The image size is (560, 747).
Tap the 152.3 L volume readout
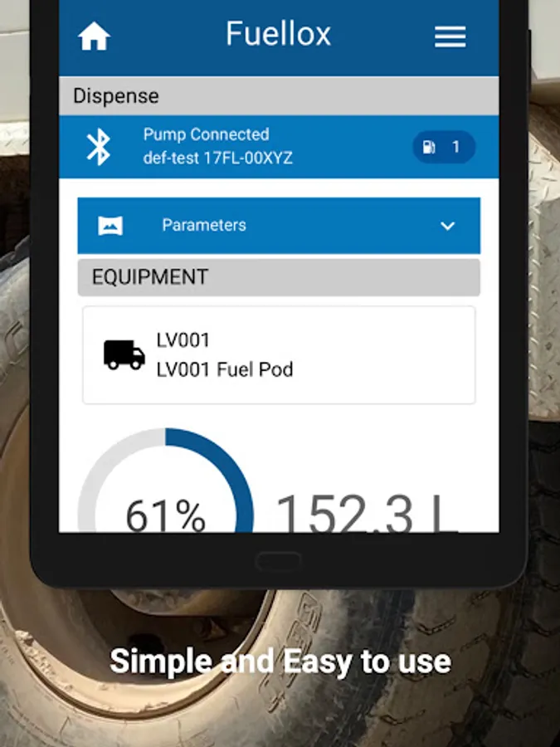tap(367, 513)
